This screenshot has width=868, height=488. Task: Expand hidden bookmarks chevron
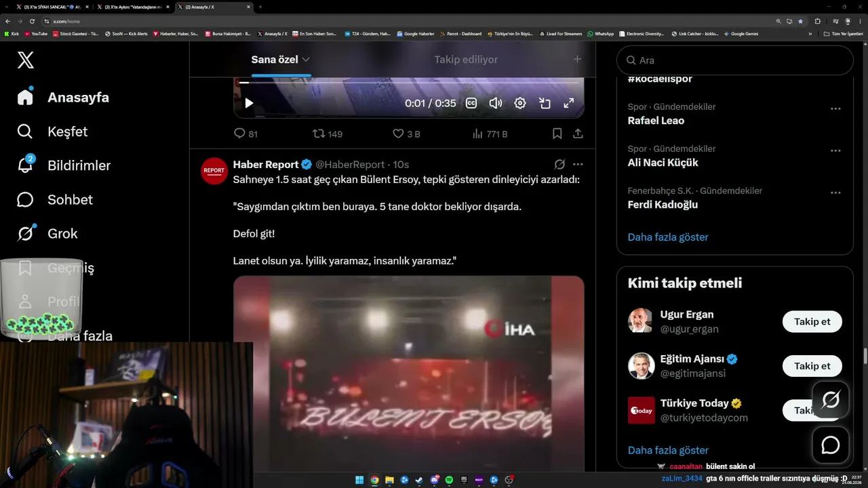(x=810, y=33)
